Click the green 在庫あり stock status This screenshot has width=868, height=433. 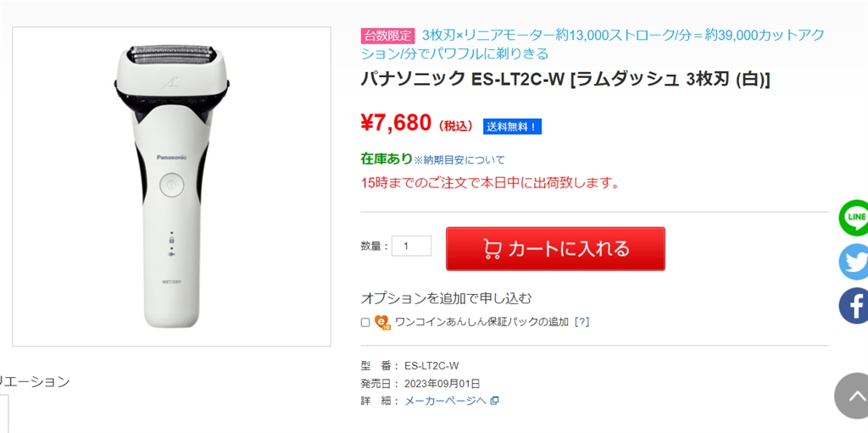pyautogui.click(x=386, y=158)
